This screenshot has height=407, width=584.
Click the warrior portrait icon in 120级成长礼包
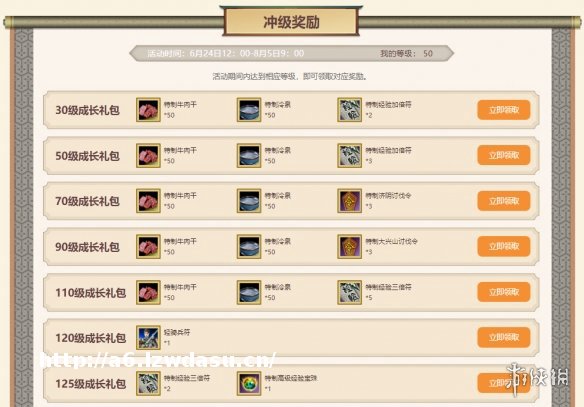(148, 338)
